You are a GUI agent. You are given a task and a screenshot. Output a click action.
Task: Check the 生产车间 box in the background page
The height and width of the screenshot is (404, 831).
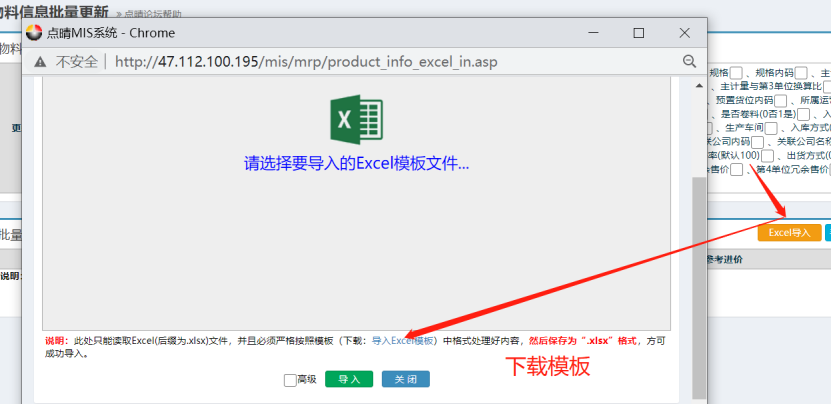(771, 128)
